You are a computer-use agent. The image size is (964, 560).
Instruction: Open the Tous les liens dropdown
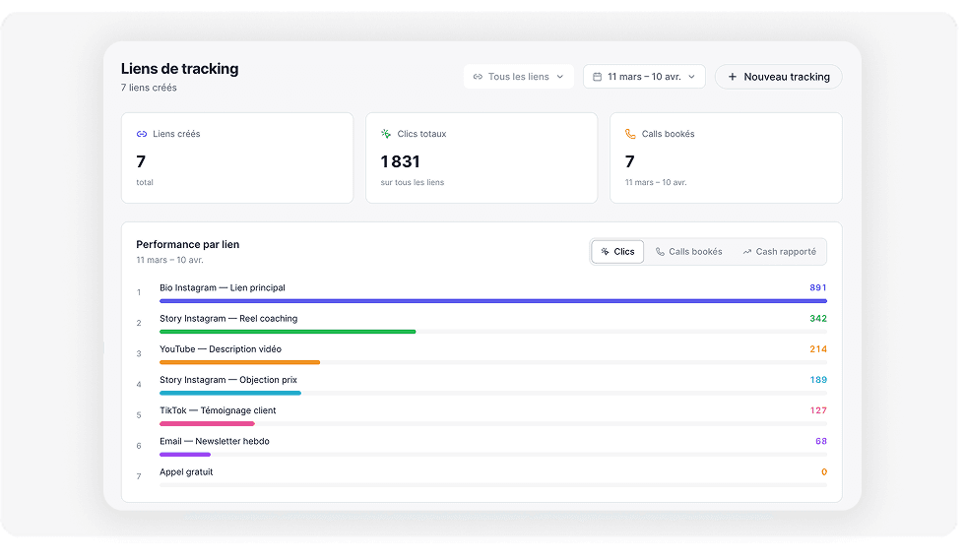coord(518,77)
